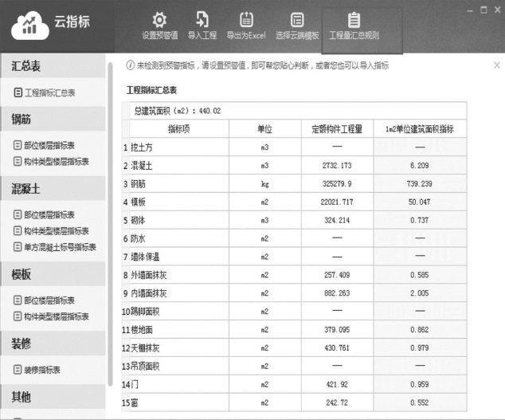Open 模板 构件类型楼层指标表
The image size is (505, 420).
[x=51, y=316]
